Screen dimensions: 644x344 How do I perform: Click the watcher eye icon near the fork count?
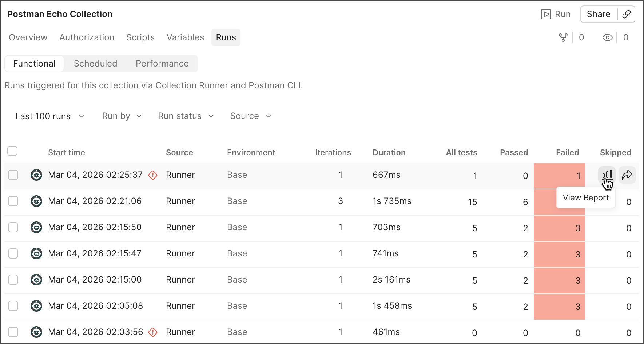point(607,37)
